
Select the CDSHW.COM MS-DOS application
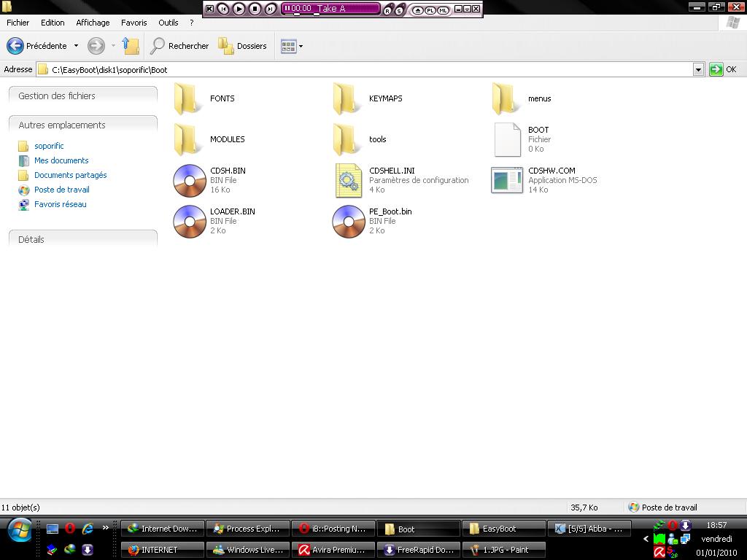(x=544, y=181)
